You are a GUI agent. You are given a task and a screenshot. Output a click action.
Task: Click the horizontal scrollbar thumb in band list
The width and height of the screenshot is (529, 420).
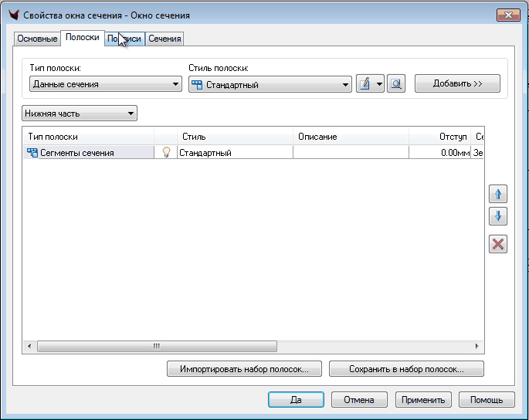(x=156, y=347)
